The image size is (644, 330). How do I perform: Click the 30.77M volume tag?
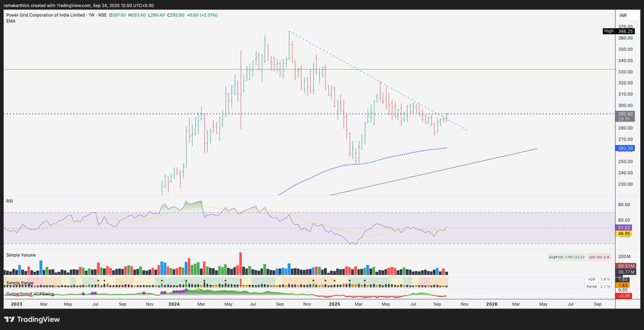pos(625,272)
